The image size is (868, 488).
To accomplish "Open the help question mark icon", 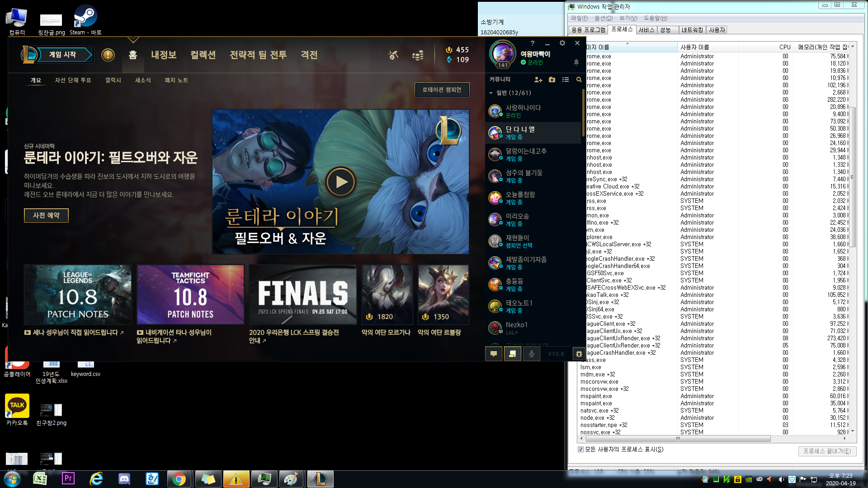I will click(x=533, y=43).
